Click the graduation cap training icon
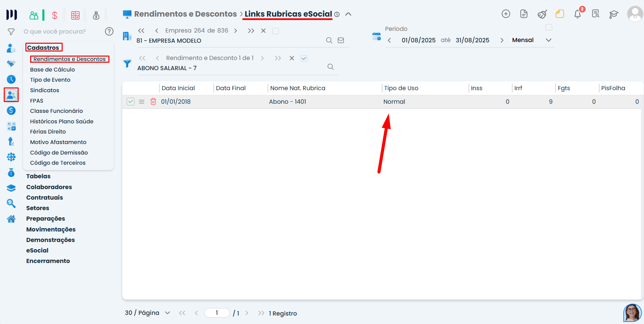Viewport: 644px width, 324px height. (614, 14)
